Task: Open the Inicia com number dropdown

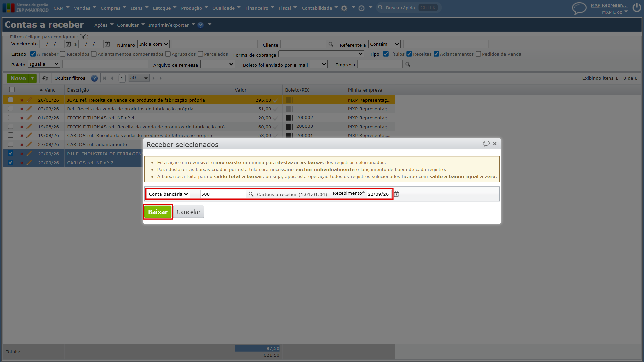Action: (154, 44)
